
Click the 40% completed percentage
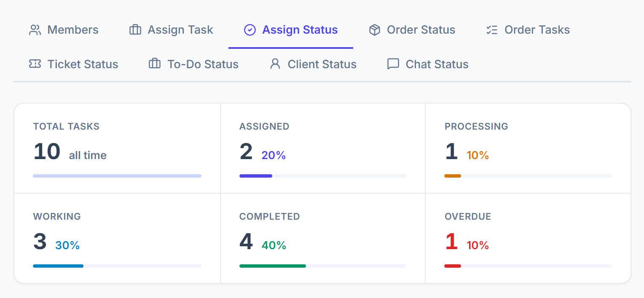(274, 245)
